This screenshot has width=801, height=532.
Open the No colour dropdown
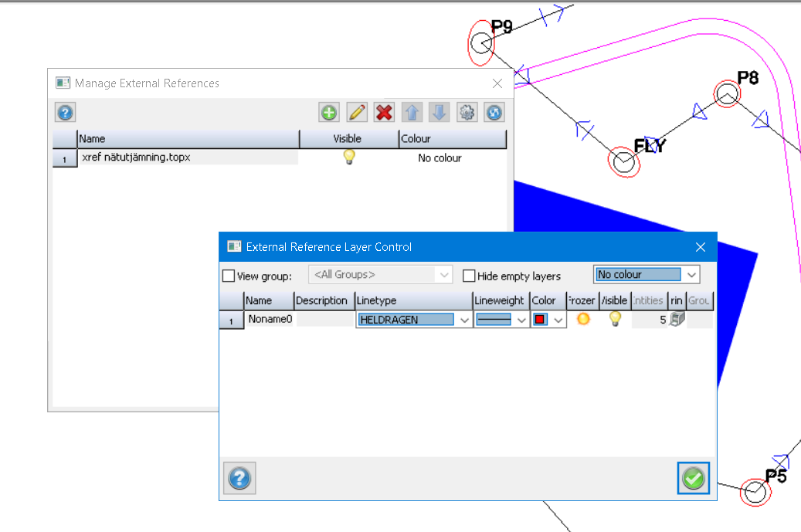point(691,275)
